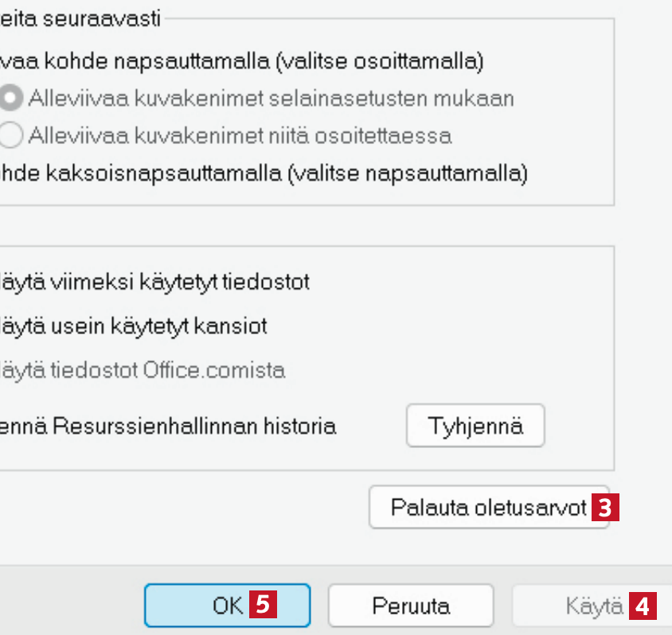Cancel the dialog with Peruuta

410,606
